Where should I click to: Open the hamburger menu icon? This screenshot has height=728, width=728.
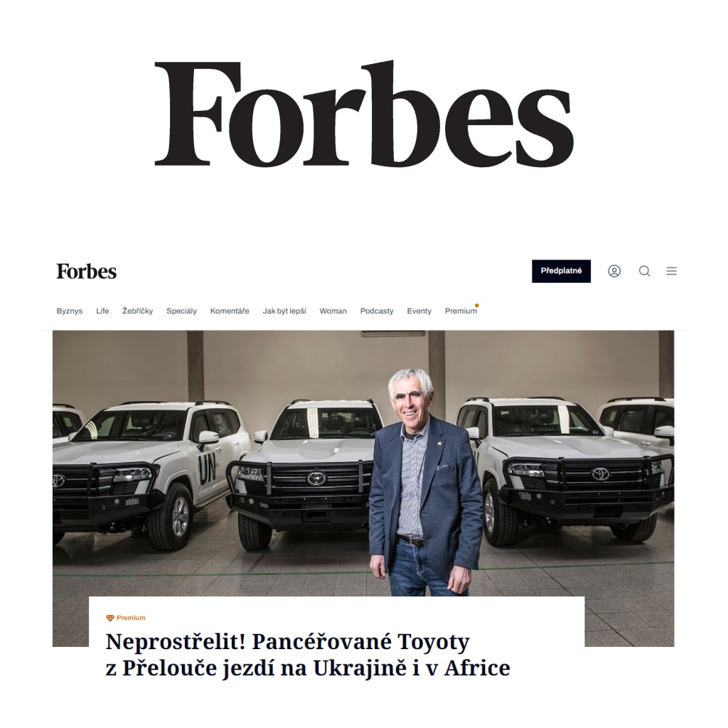tap(671, 271)
